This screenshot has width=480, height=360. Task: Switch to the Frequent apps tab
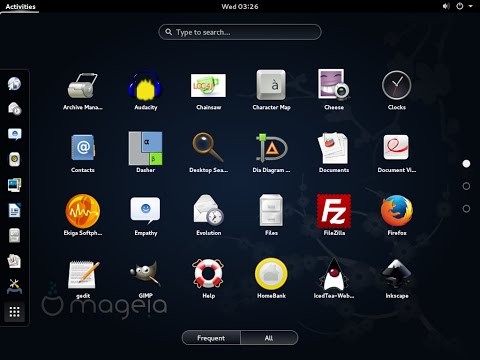tap(211, 338)
